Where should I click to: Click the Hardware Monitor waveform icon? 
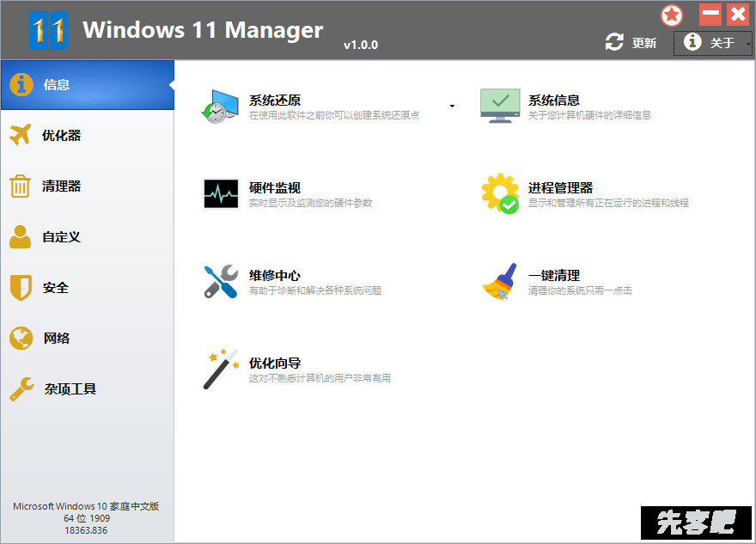(x=220, y=194)
